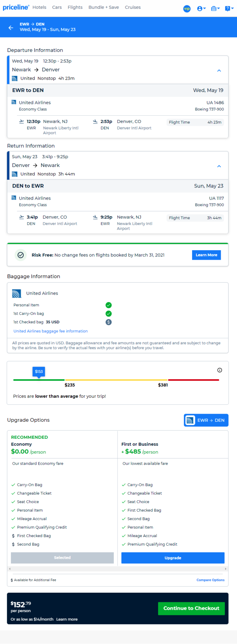Click Continue to Checkout button
237x644 pixels.
(x=191, y=608)
